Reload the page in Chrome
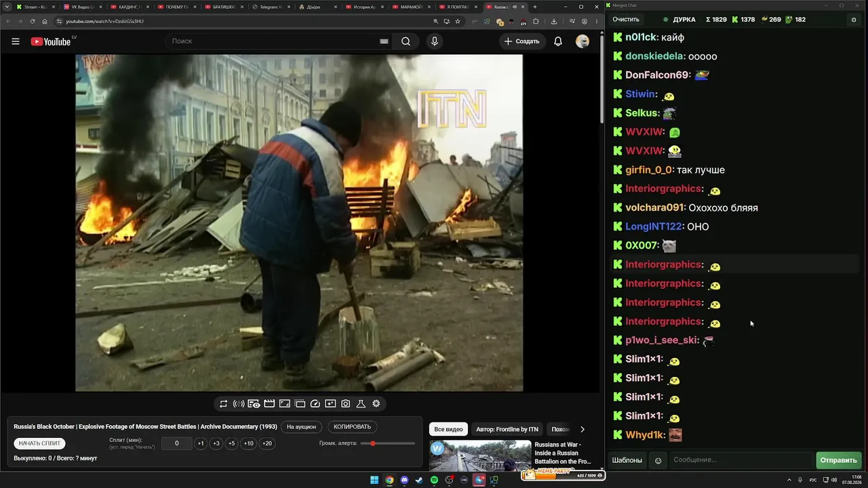The image size is (868, 488). pos(32,21)
